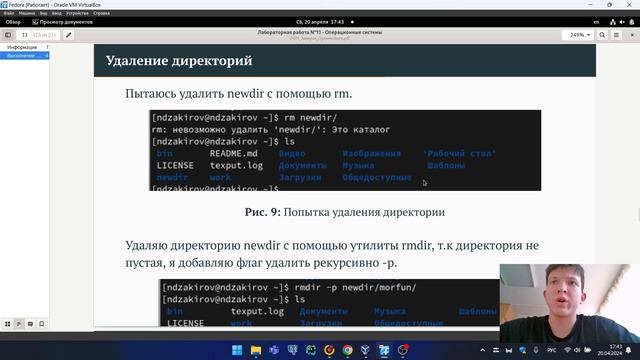640x360 pixels.
Task: Open VirtualBox 'Файл' menu
Action: [9, 13]
